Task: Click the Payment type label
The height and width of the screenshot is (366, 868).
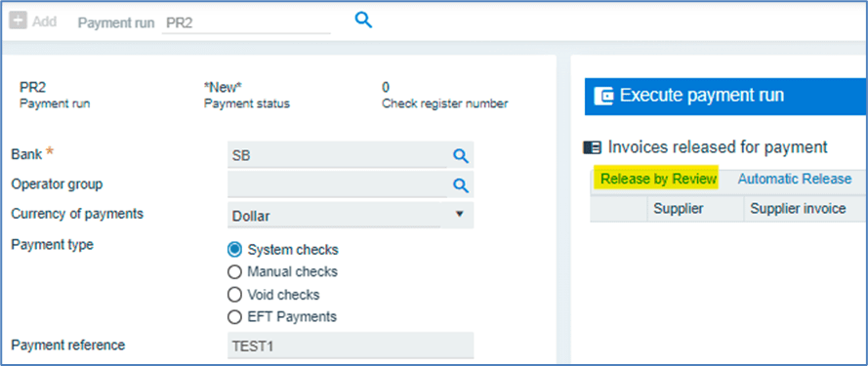Action: pos(52,244)
